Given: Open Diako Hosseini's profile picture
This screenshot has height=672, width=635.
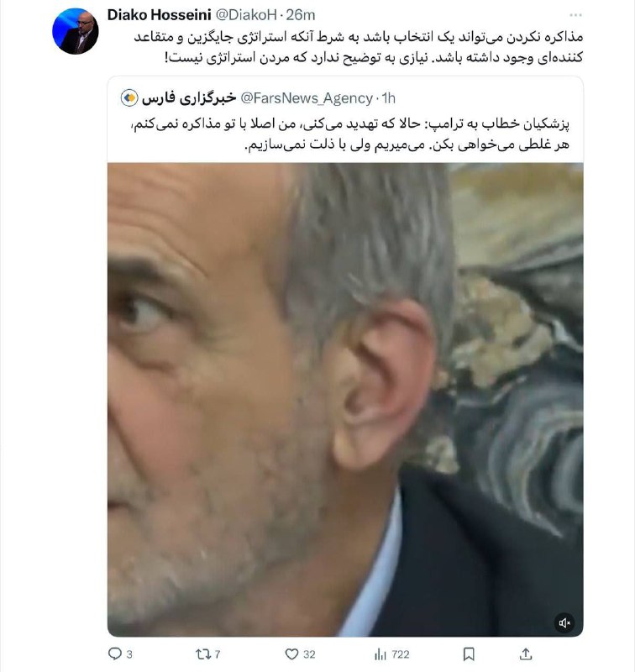Looking at the screenshot, I should [76, 31].
